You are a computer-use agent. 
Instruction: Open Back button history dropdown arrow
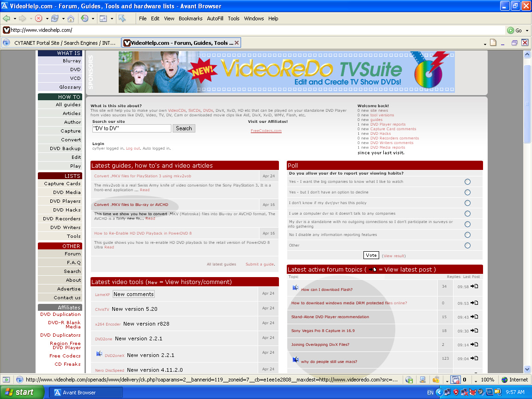(15, 18)
